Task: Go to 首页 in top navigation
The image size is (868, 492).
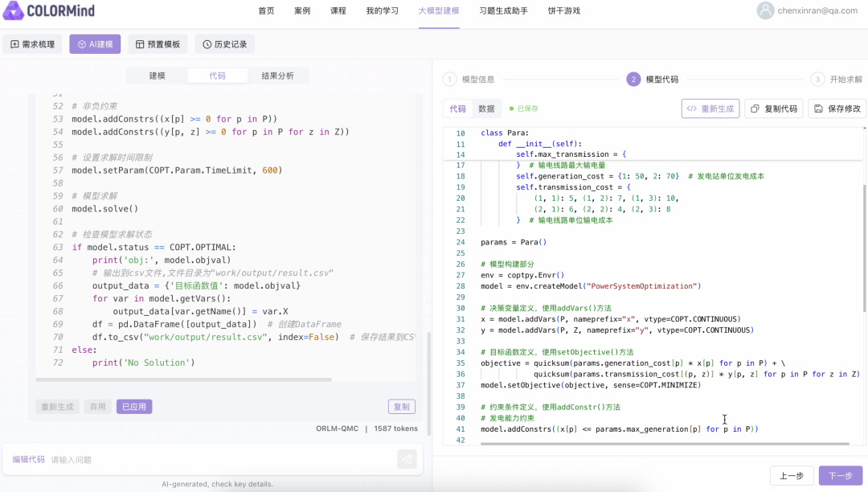Action: (266, 10)
